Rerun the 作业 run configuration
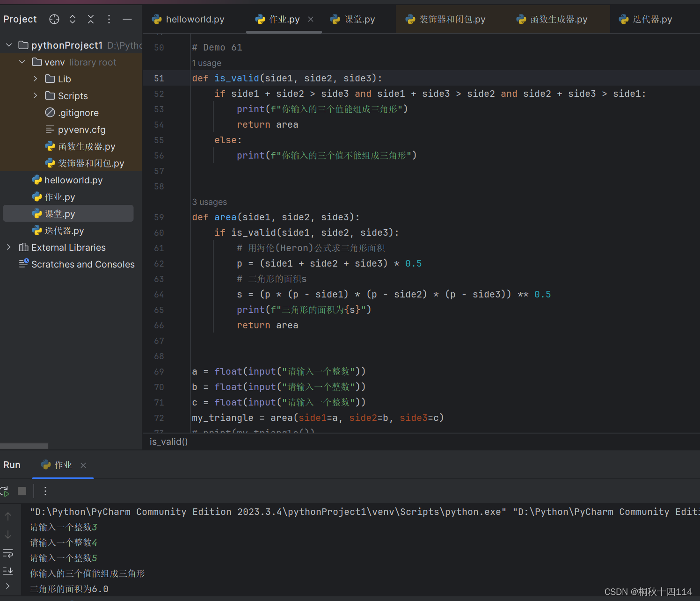The width and height of the screenshot is (700, 601). click(x=4, y=491)
